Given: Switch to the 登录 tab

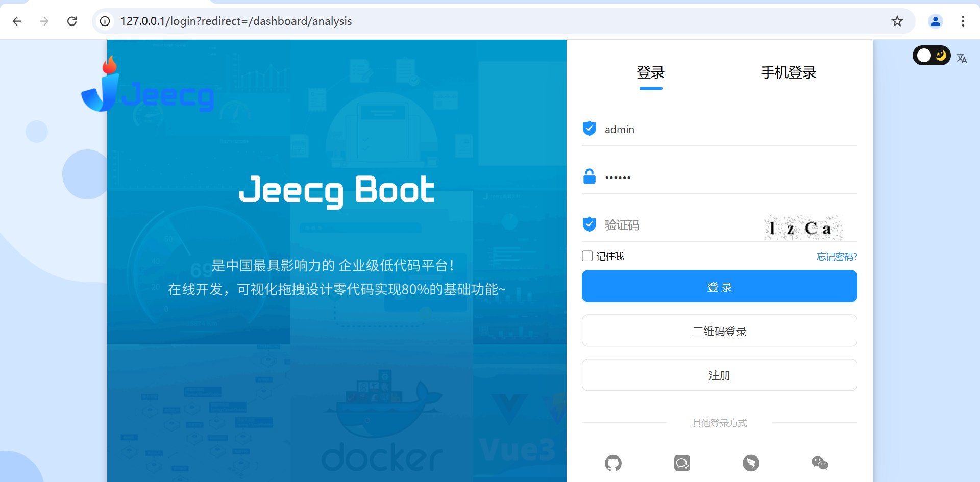Looking at the screenshot, I should (651, 72).
